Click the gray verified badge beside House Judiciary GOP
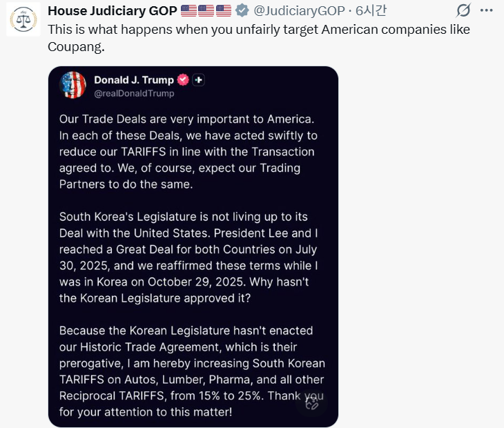 tap(242, 10)
